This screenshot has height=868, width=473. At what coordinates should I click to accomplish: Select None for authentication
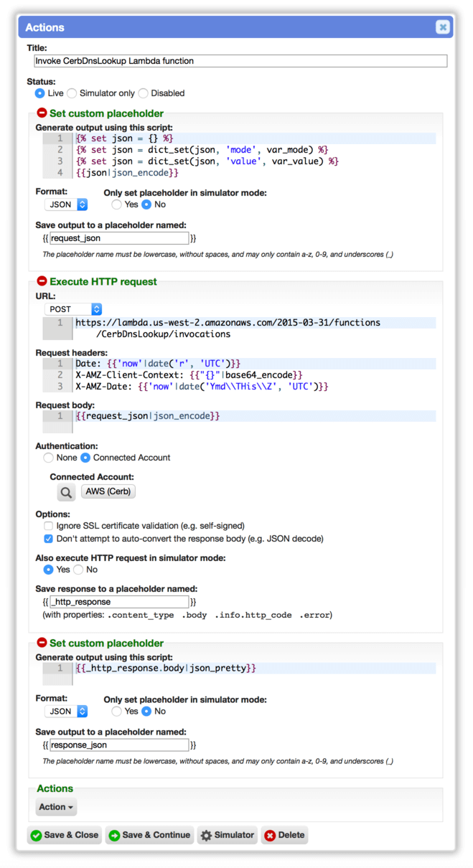[x=48, y=458]
